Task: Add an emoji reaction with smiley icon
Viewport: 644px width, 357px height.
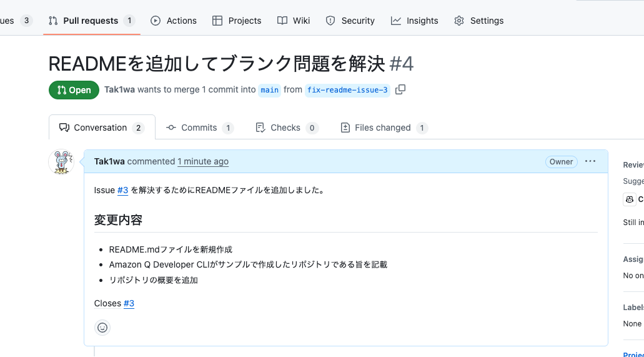Action: [x=102, y=328]
